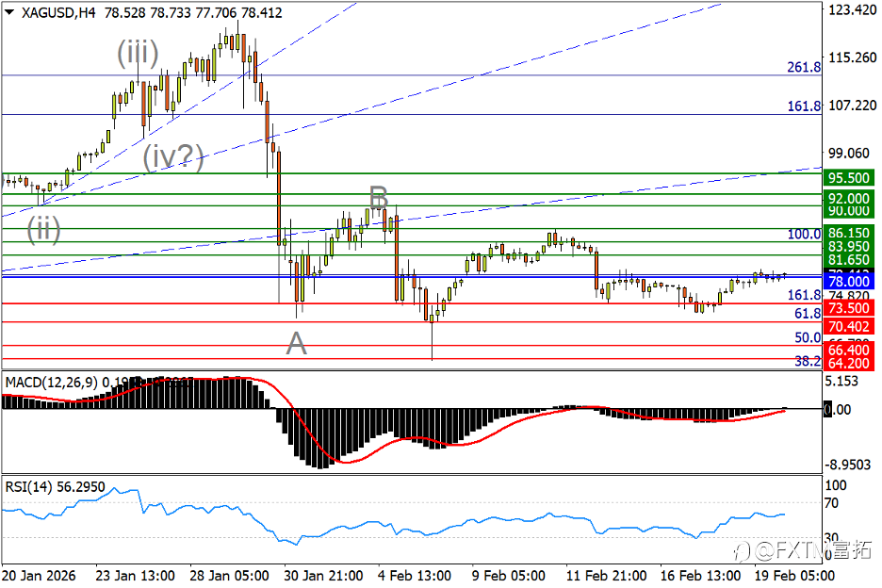This screenshot has width=882, height=588.
Task: Click the MACD(12,26,9) indicator title
Action: pyautogui.click(x=52, y=383)
